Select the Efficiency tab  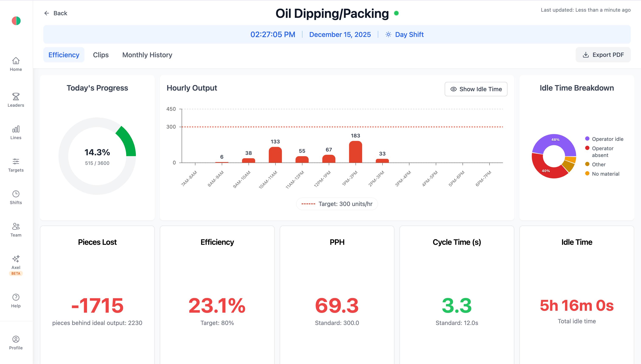coord(64,55)
